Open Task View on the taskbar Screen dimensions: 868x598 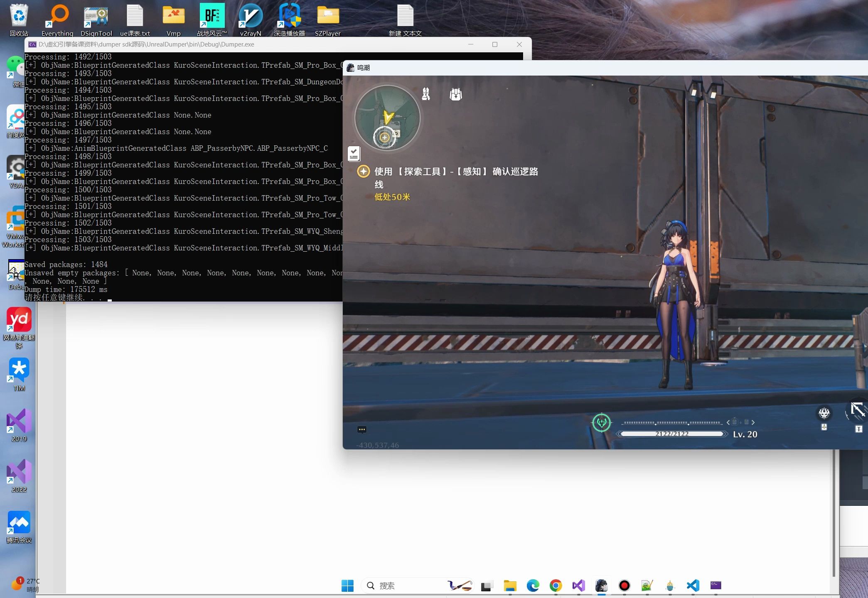click(x=487, y=586)
